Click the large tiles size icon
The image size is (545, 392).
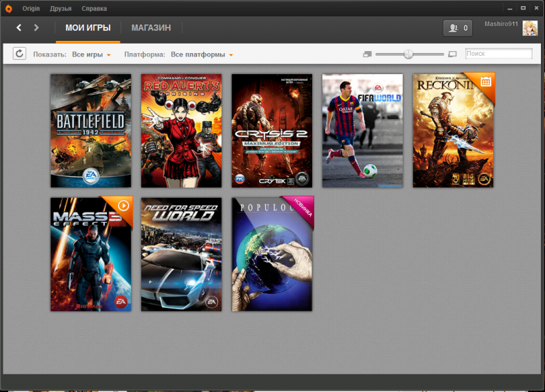pos(452,54)
